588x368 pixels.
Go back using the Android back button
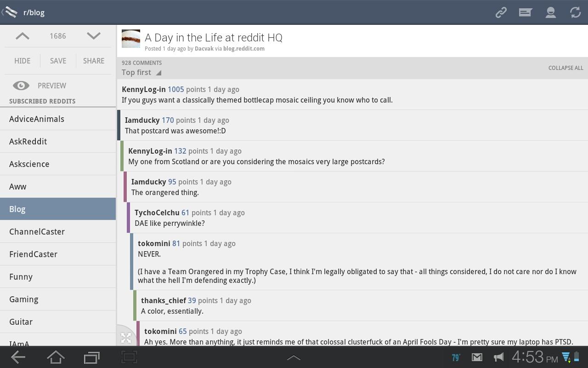click(x=18, y=357)
